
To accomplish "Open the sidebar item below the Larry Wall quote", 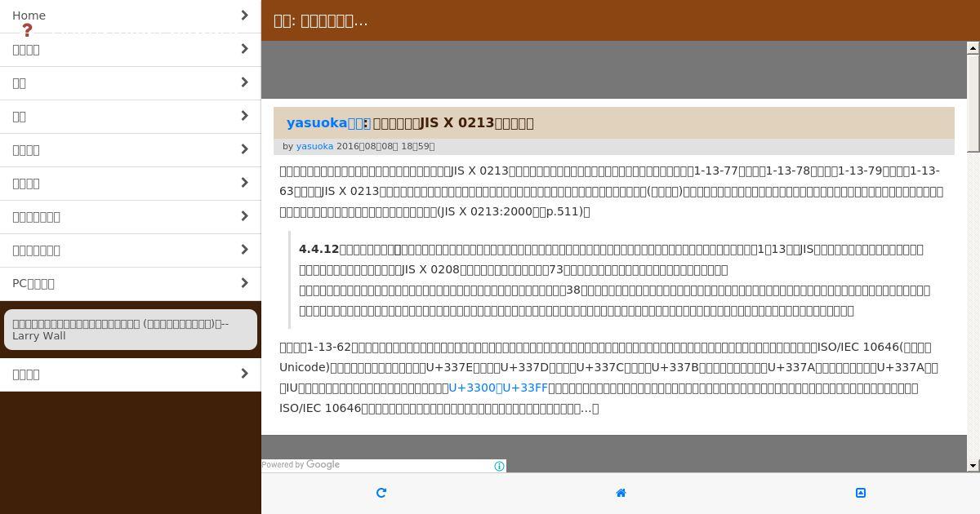I will [131, 374].
